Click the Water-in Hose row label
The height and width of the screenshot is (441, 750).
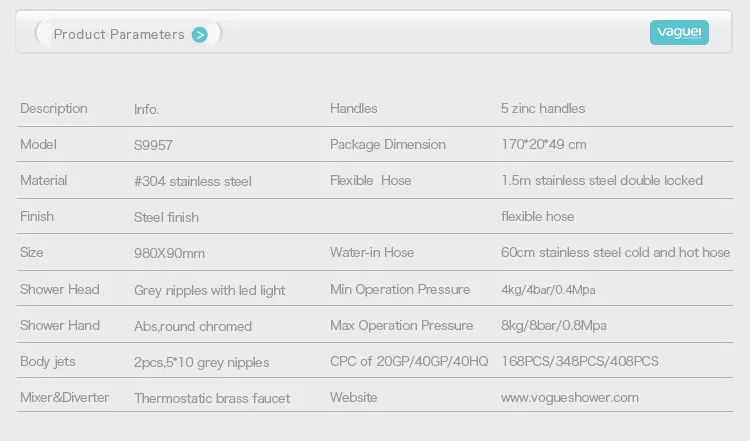tap(372, 253)
